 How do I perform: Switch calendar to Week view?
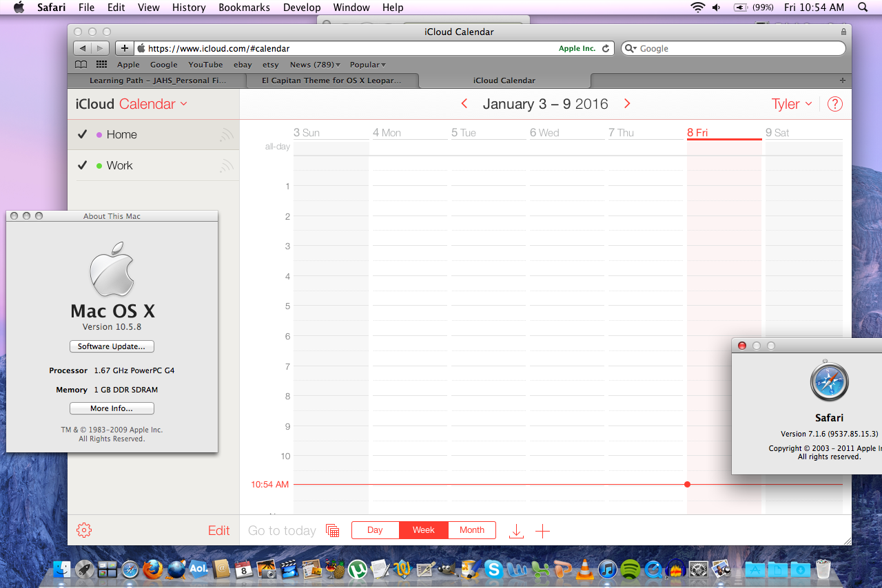(x=424, y=530)
